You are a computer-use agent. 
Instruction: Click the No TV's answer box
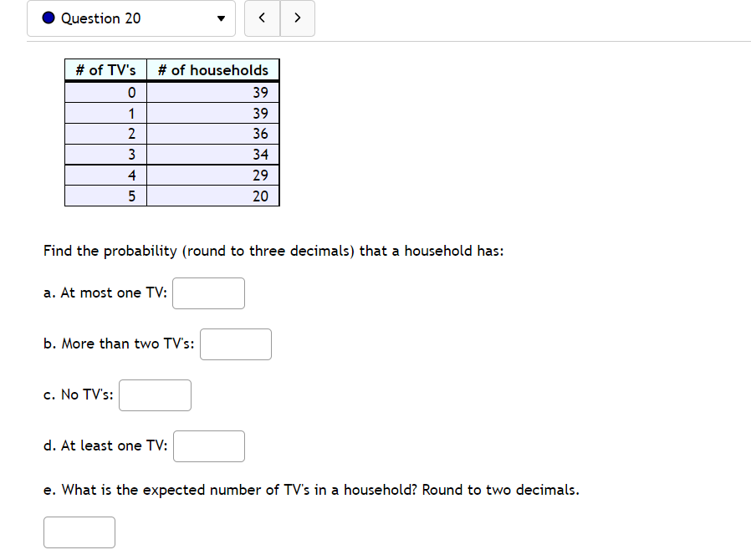(155, 395)
